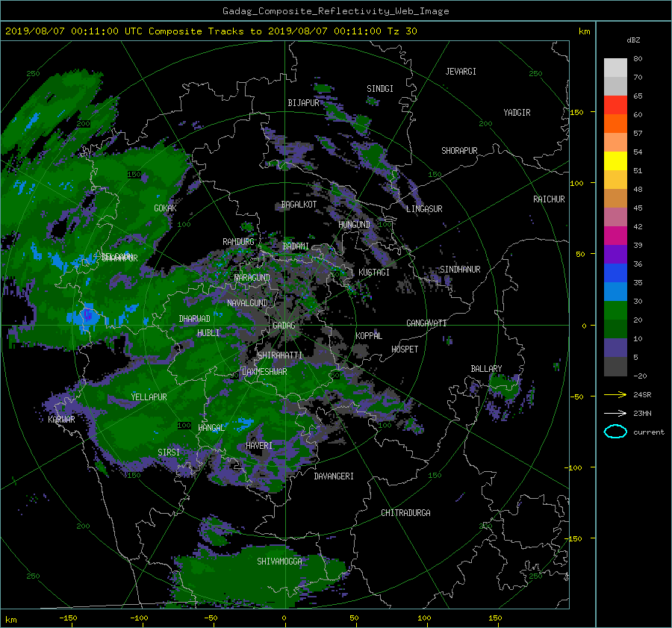This screenshot has width=672, height=628.
Task: Click the -150 tick on bottom km axis
Action: [68, 618]
